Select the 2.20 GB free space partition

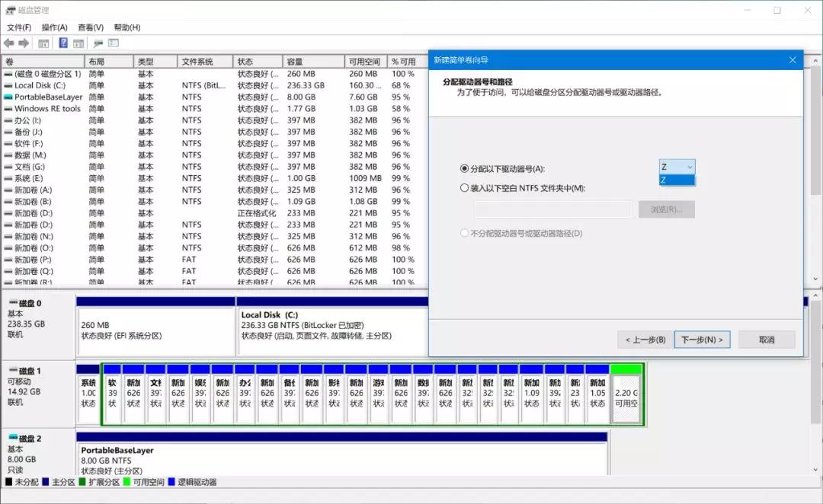(x=626, y=397)
